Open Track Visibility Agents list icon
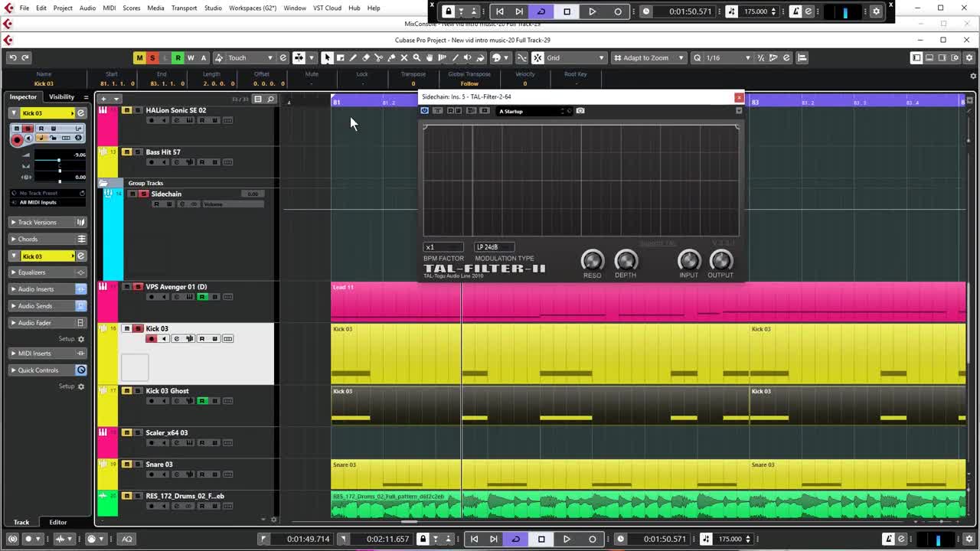This screenshot has height=551, width=980. (x=258, y=99)
